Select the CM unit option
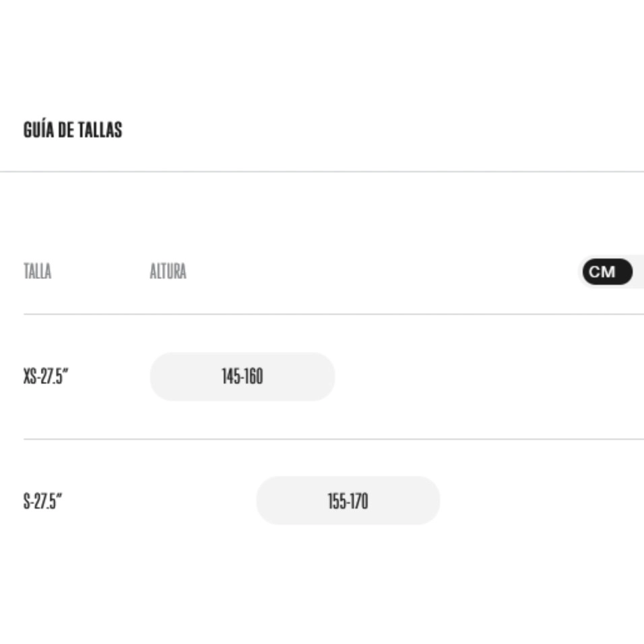This screenshot has width=644, height=644. (x=607, y=271)
